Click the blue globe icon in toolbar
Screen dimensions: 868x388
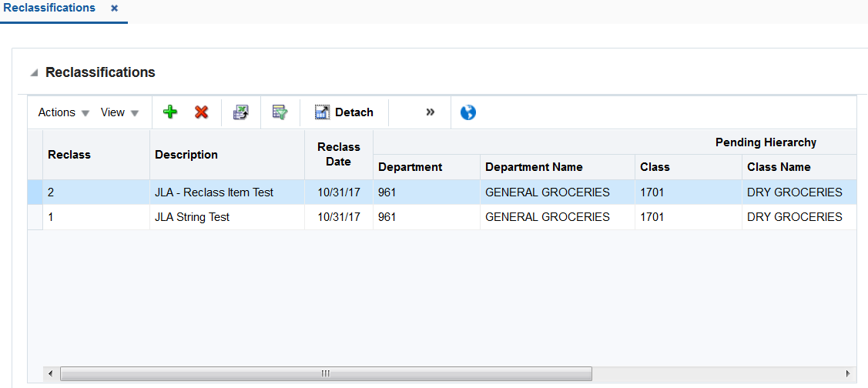tap(468, 112)
